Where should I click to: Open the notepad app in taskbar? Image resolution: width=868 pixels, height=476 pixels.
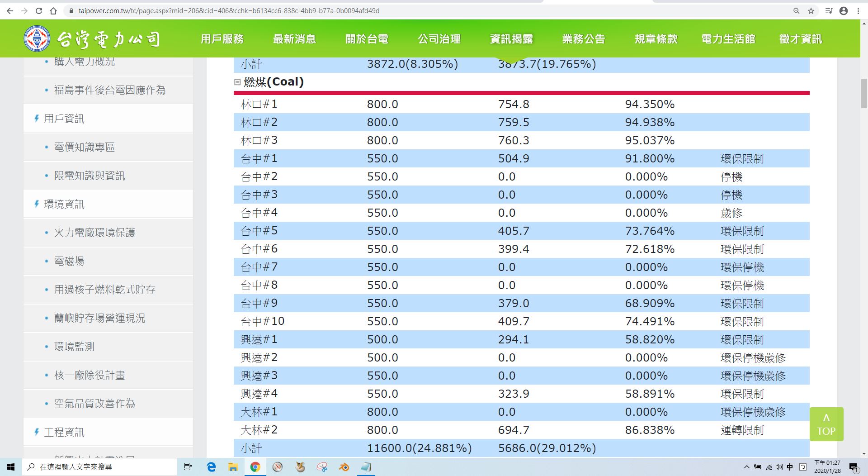(x=366, y=467)
